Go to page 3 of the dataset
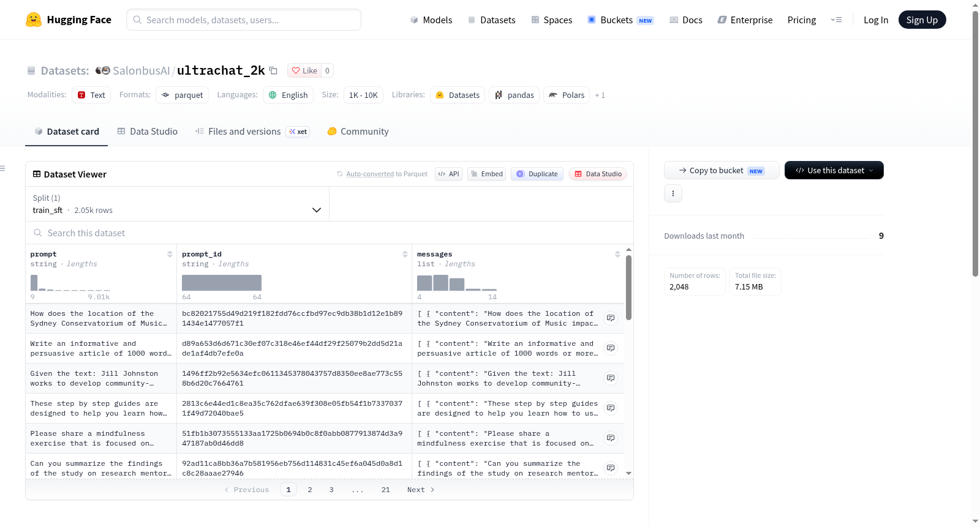 pos(331,490)
